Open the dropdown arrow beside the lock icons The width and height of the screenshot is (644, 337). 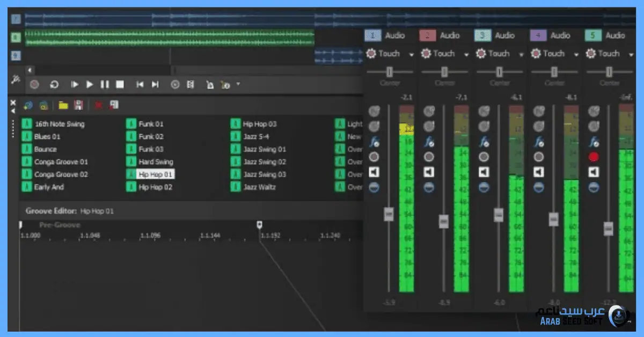tap(238, 84)
